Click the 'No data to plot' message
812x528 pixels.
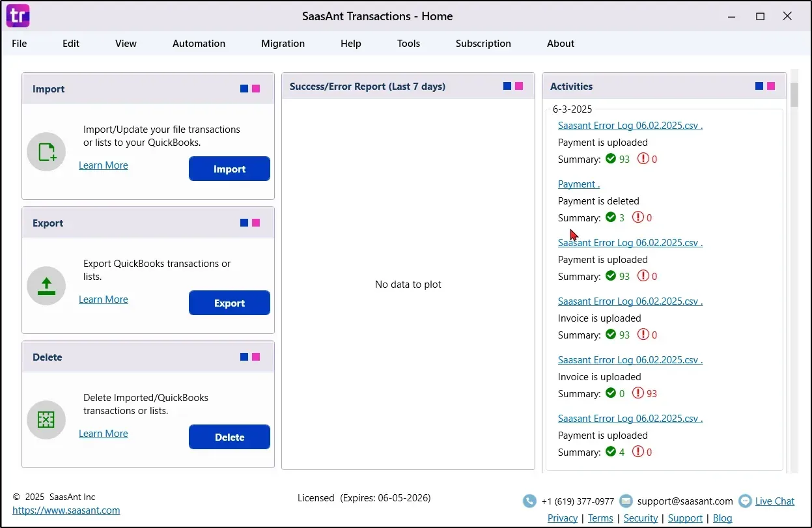408,285
